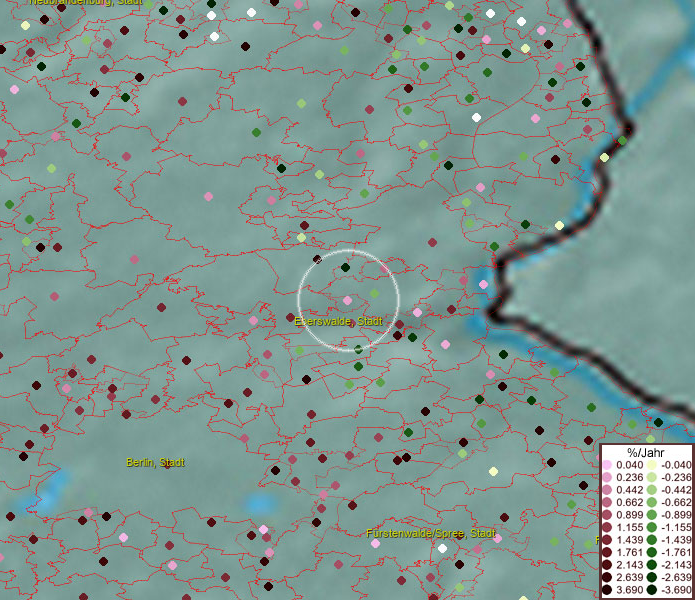Viewport: 695px width, 600px height.
Task: Pick the -0.236 legend color dot
Action: pyautogui.click(x=652, y=477)
